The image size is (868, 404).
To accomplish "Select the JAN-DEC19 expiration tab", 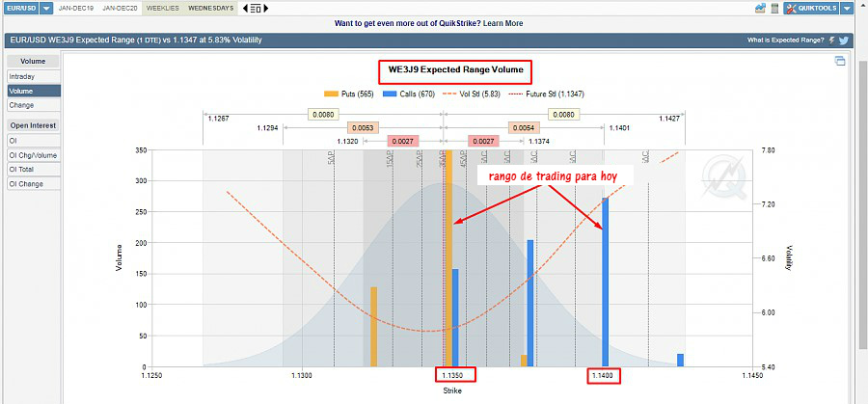I will (x=76, y=9).
